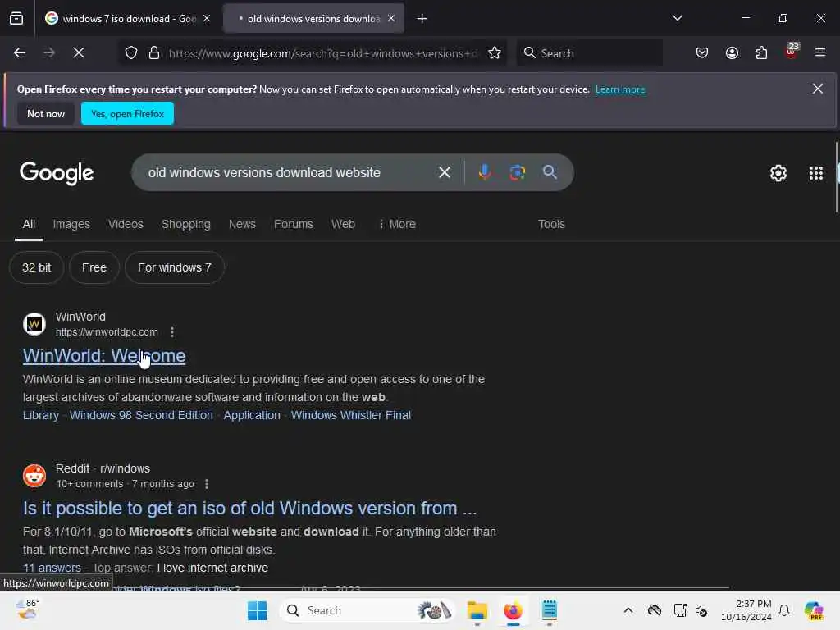Viewport: 840px width, 630px height.
Task: List all tabs dropdown arrow
Action: click(x=678, y=18)
